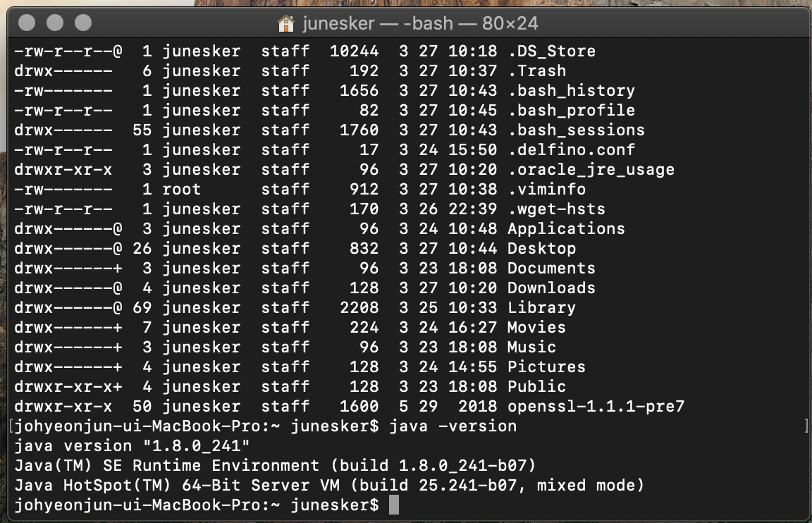Click the year '2018' in the openssl row

pos(477,407)
